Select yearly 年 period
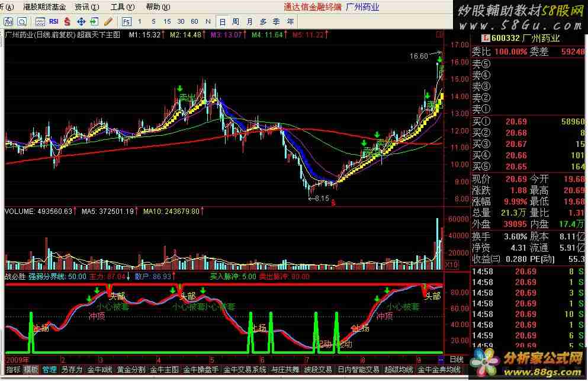The image size is (588, 381). tap(290, 22)
